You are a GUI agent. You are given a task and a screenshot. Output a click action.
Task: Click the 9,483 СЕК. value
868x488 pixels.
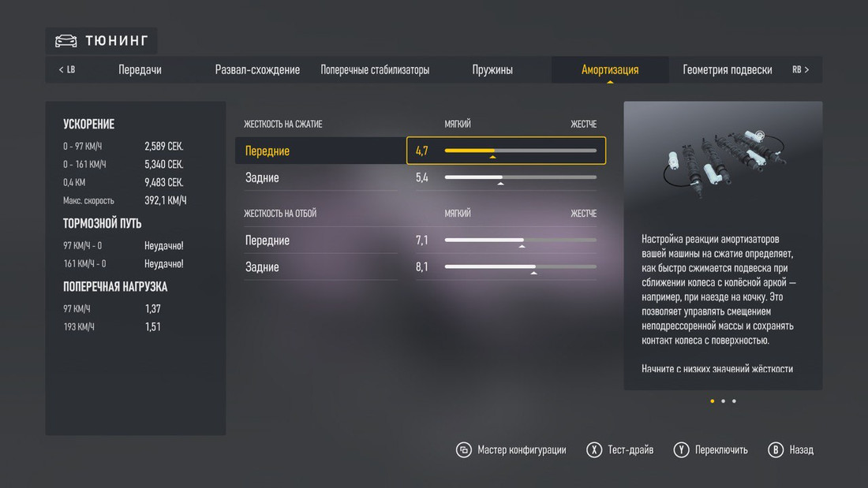coord(164,182)
